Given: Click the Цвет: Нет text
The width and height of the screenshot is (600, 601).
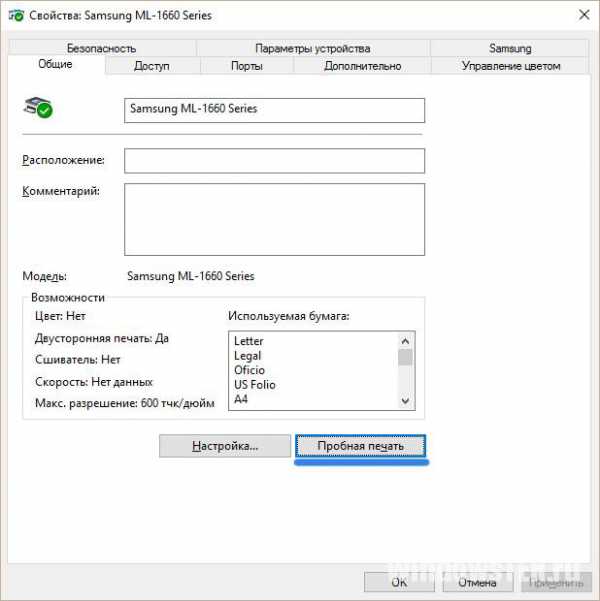Looking at the screenshot, I should [60, 316].
